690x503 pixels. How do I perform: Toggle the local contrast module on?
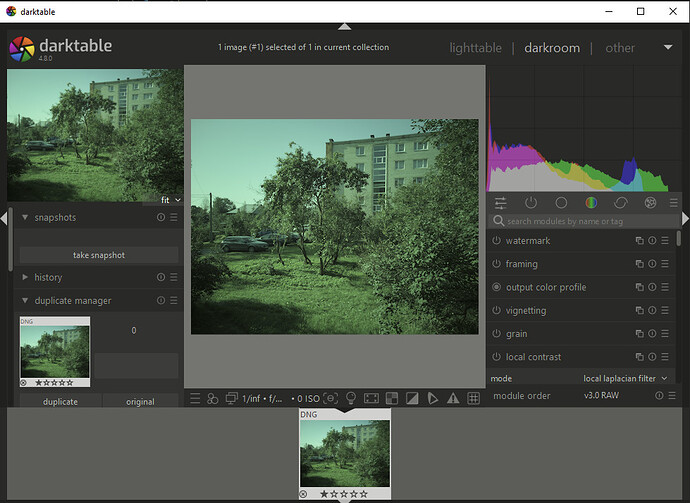coord(497,357)
